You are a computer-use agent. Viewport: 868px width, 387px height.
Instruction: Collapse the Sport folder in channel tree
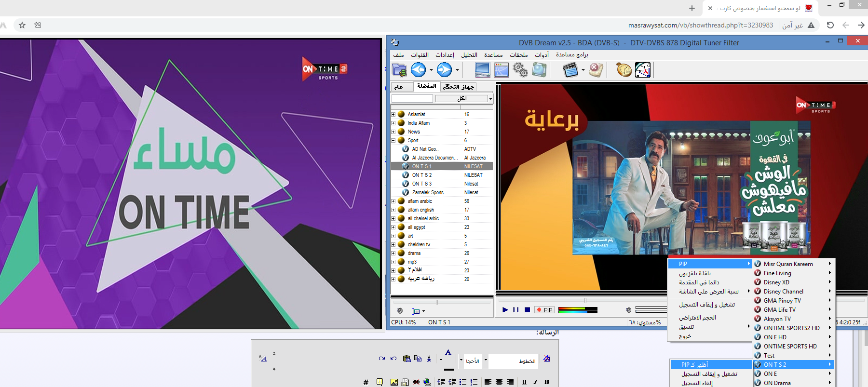pyautogui.click(x=393, y=140)
